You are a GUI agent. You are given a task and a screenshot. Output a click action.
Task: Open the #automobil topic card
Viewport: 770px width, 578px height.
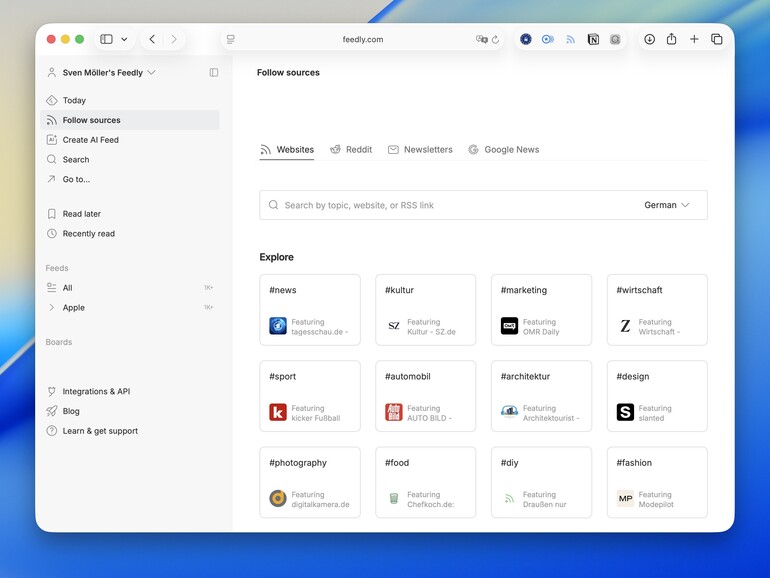[426, 396]
